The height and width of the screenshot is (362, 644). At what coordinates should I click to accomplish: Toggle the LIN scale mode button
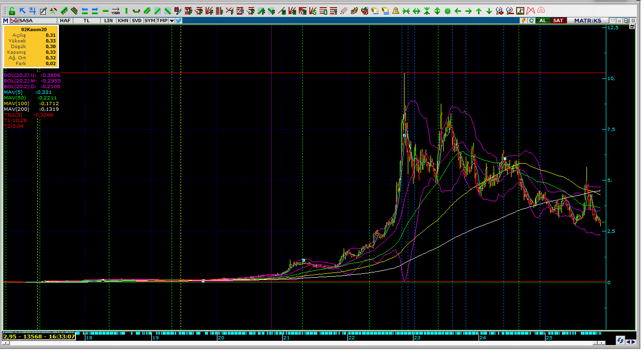pos(108,21)
